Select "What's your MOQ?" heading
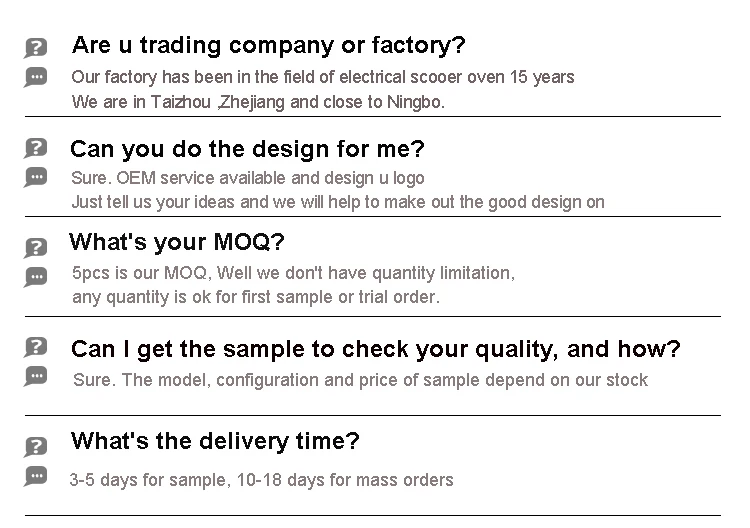 tap(176, 243)
